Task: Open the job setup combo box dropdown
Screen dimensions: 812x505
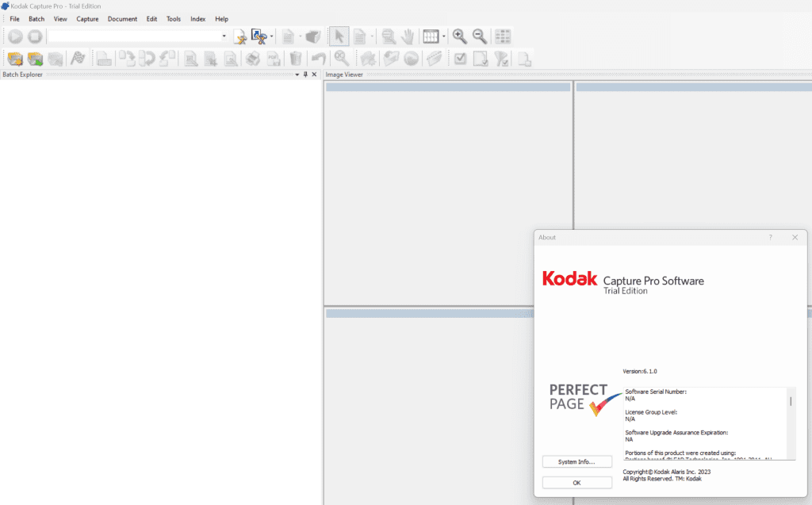Action: point(224,36)
